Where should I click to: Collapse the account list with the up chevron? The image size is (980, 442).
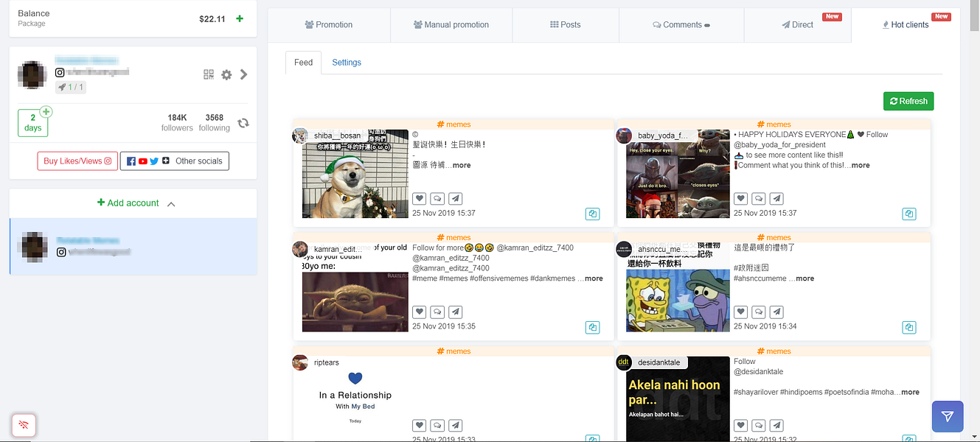pyautogui.click(x=171, y=204)
